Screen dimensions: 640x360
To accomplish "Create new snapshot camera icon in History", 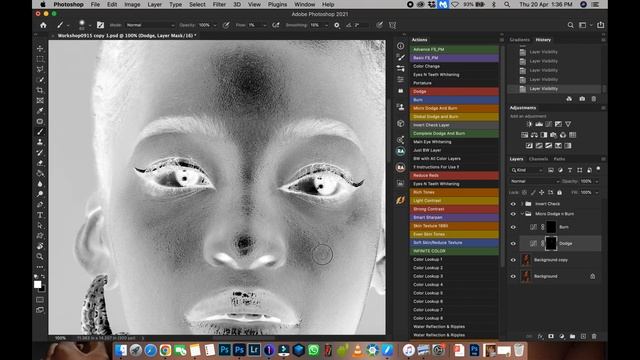I will click(582, 99).
